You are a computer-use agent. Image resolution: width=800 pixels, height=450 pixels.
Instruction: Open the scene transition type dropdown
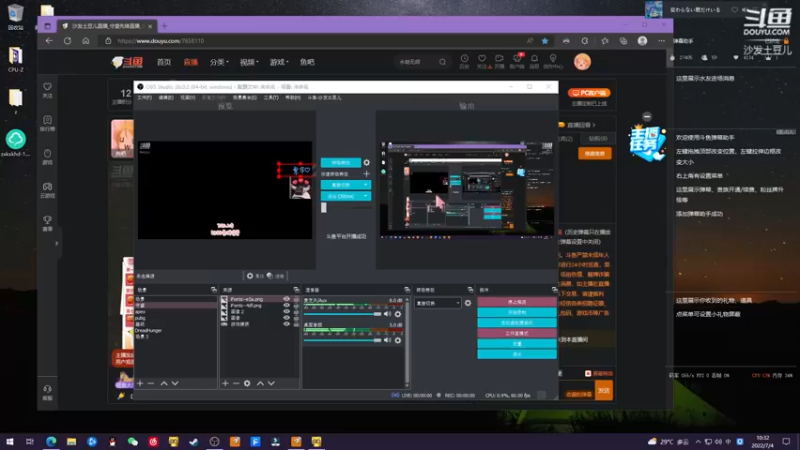(438, 303)
